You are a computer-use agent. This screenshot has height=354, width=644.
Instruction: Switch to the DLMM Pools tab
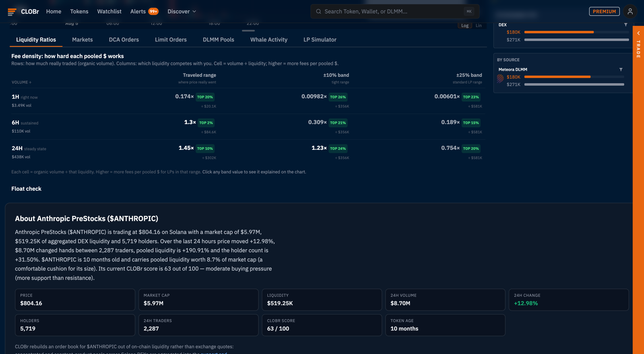[219, 39]
